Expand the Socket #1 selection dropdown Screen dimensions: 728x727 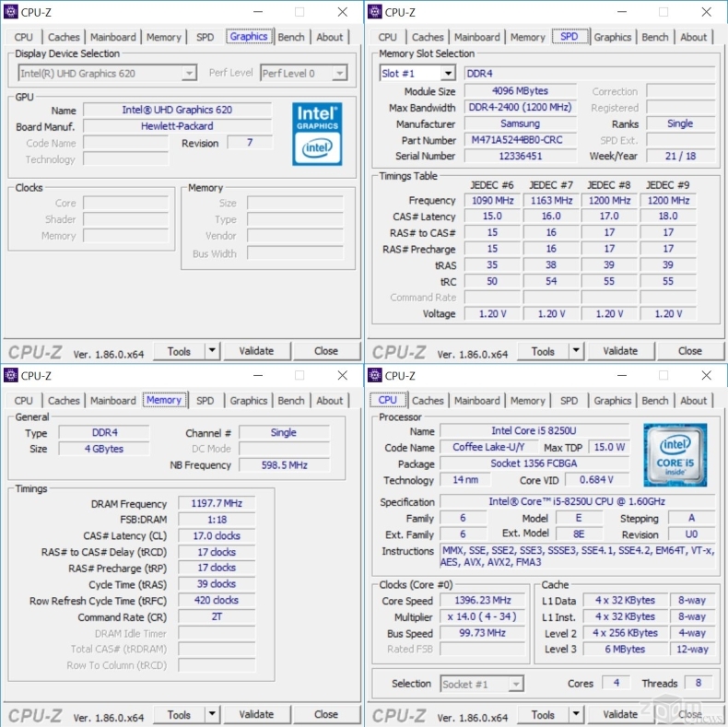(514, 684)
